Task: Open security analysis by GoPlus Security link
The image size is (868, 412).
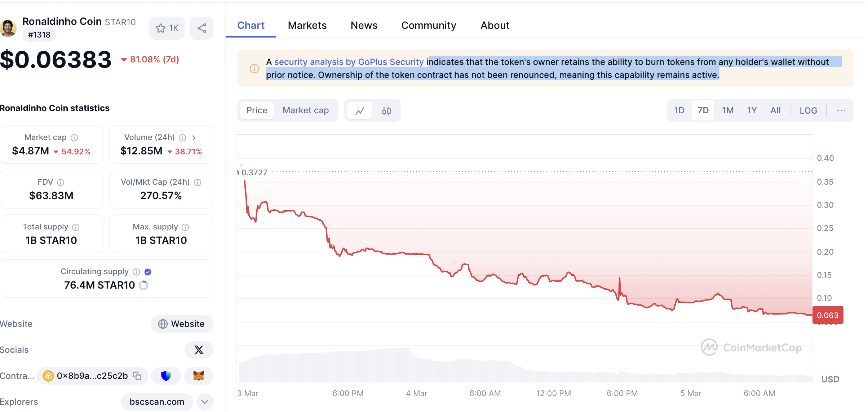Action: tap(349, 62)
